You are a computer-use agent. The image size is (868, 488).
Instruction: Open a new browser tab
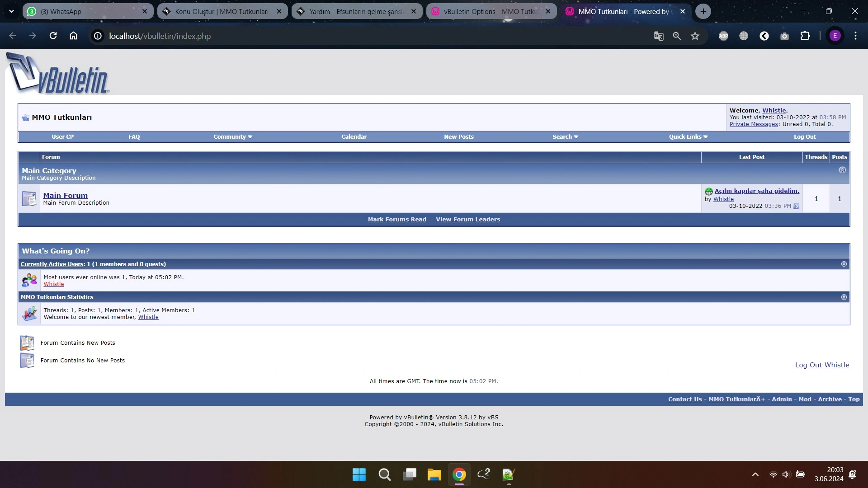tap(703, 11)
